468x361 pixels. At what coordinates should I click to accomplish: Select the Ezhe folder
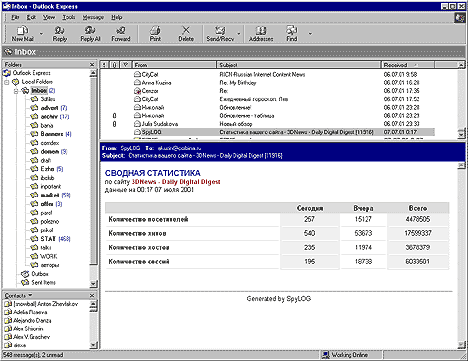47,169
